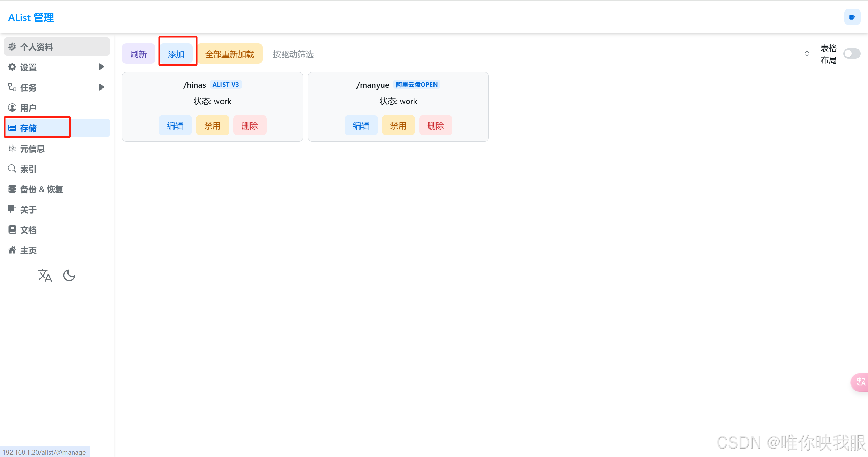Click the logout icon in top-right corner
The width and height of the screenshot is (868, 457).
click(x=852, y=17)
